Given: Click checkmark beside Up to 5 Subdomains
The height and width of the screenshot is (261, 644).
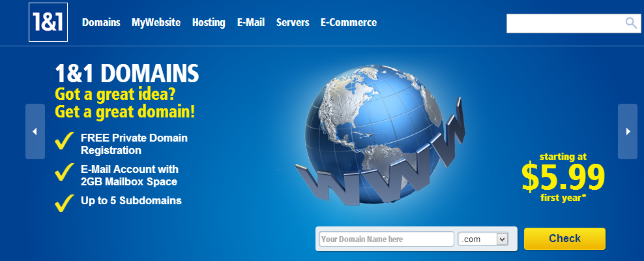Looking at the screenshot, I should (x=65, y=203).
